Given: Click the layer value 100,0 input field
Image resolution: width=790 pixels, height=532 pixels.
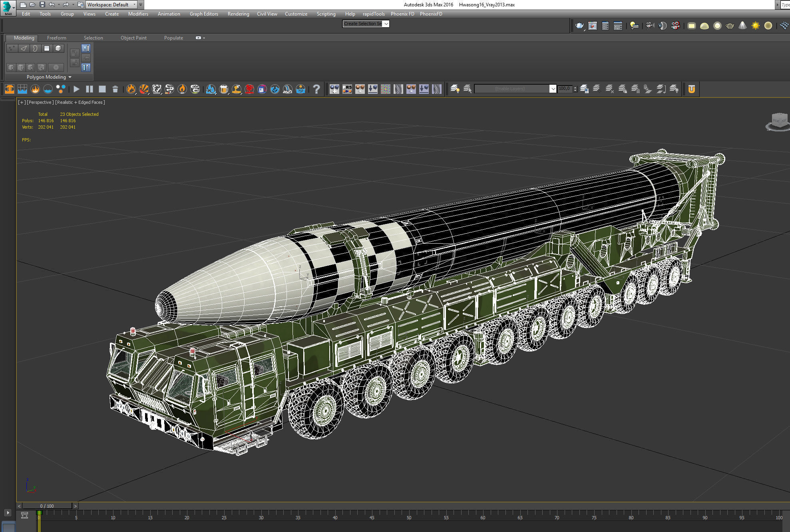Looking at the screenshot, I should pos(565,89).
